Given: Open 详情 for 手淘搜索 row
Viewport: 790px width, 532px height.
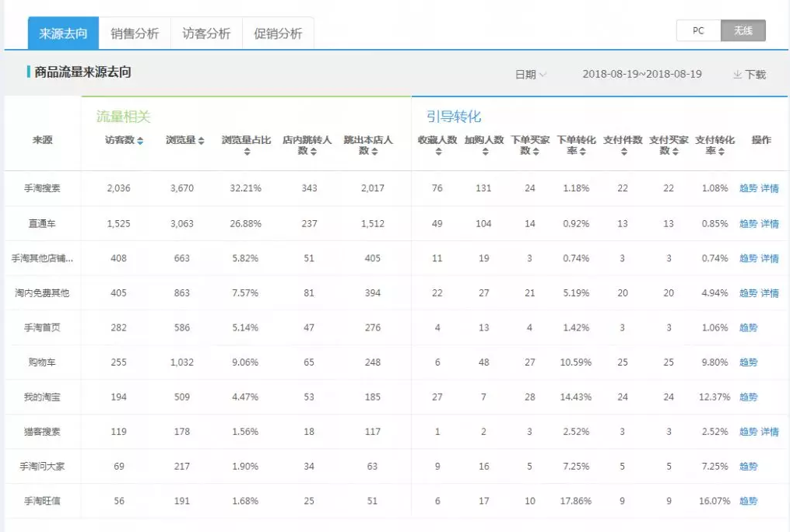Looking at the screenshot, I should click(x=769, y=188).
